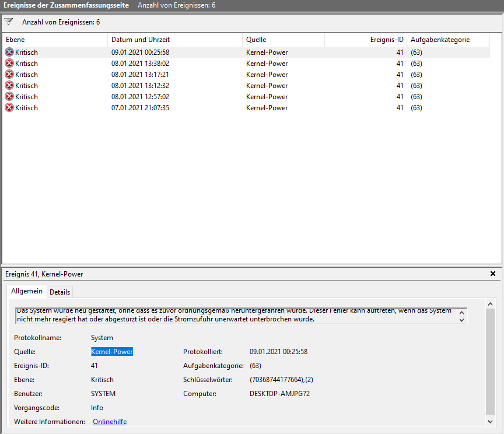The width and height of the screenshot is (504, 434).
Task: Click the Benutzer value SYSTEM
Action: pos(103,394)
